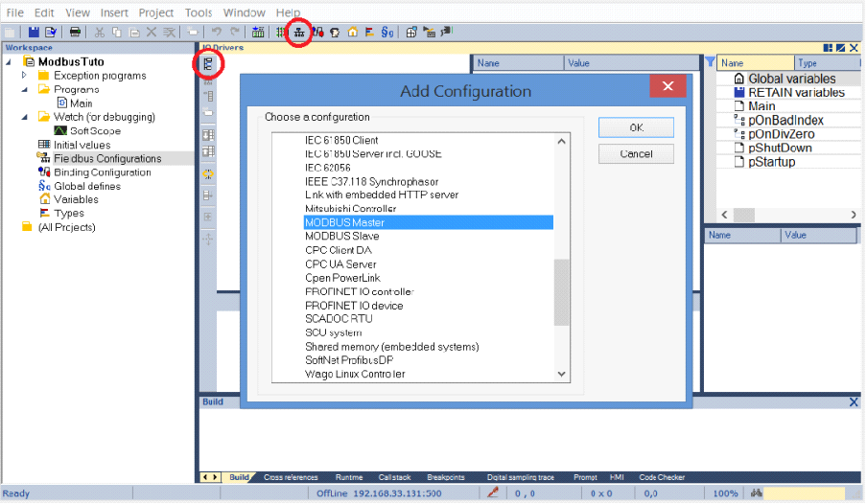The image size is (867, 504).
Task: Click the variables panel left scroll arrow
Action: [724, 215]
